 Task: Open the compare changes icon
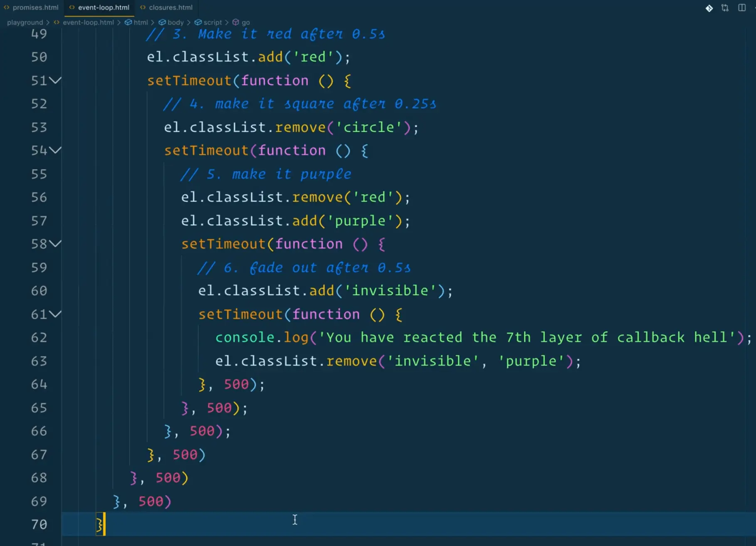click(725, 7)
